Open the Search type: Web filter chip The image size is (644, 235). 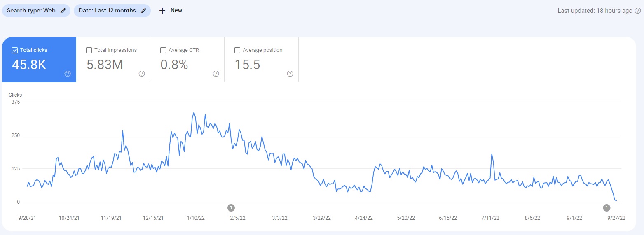click(x=36, y=11)
